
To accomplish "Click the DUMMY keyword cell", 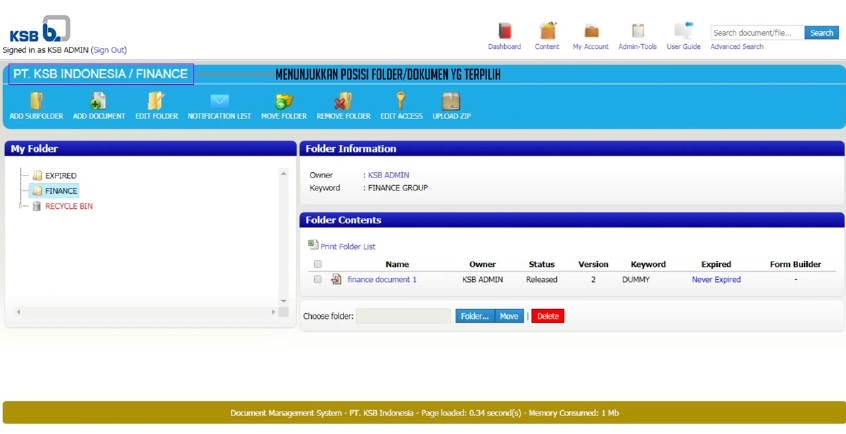I will 636,280.
